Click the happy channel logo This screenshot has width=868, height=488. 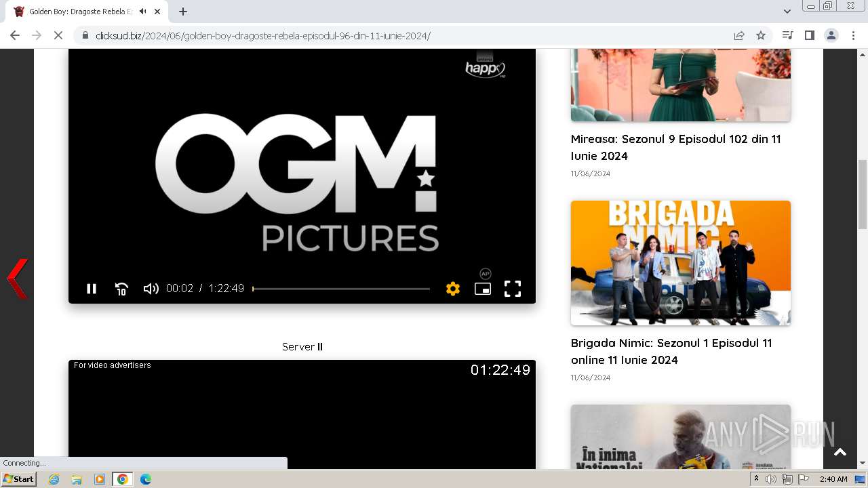coord(486,66)
